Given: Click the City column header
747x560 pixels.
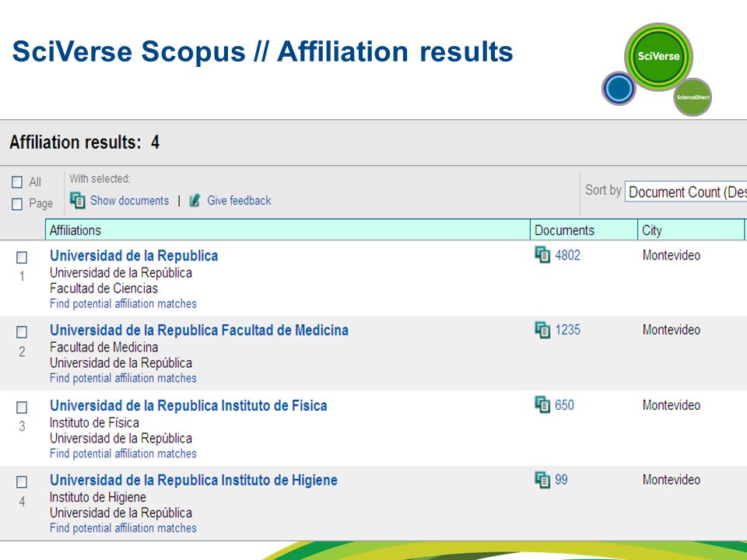Looking at the screenshot, I should pyautogui.click(x=691, y=230).
